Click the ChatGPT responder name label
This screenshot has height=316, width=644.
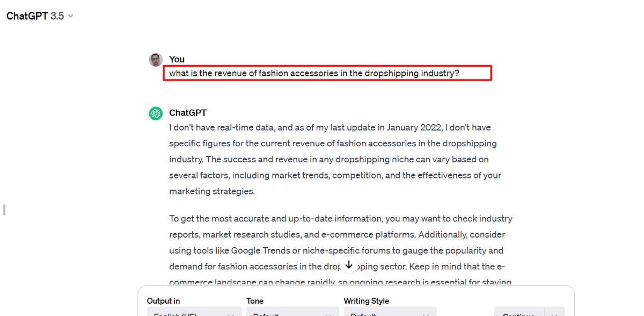click(188, 113)
